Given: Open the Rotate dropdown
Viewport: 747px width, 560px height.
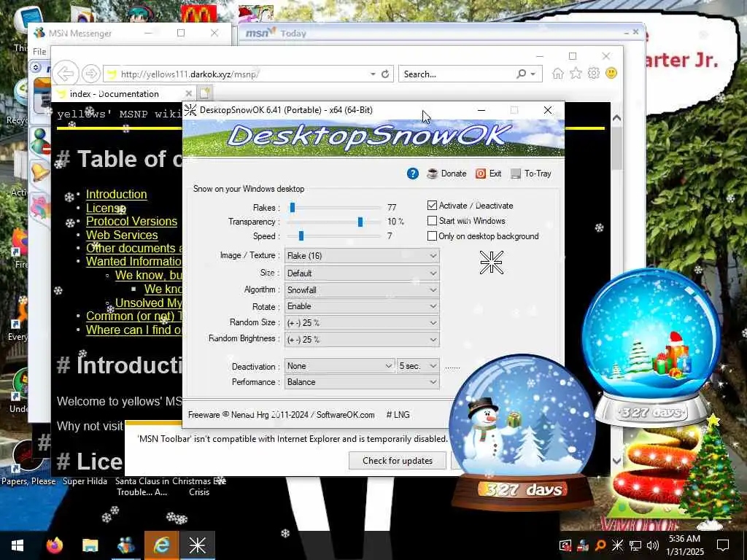Looking at the screenshot, I should (362, 306).
